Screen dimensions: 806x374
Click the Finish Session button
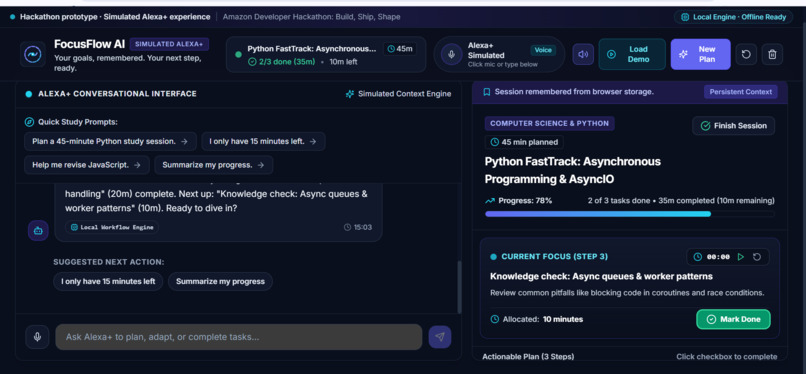734,126
